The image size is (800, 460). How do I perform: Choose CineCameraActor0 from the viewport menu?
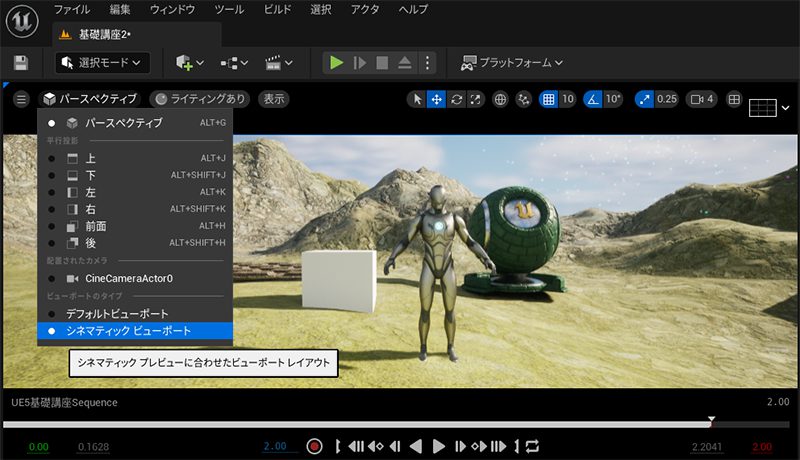coord(129,278)
